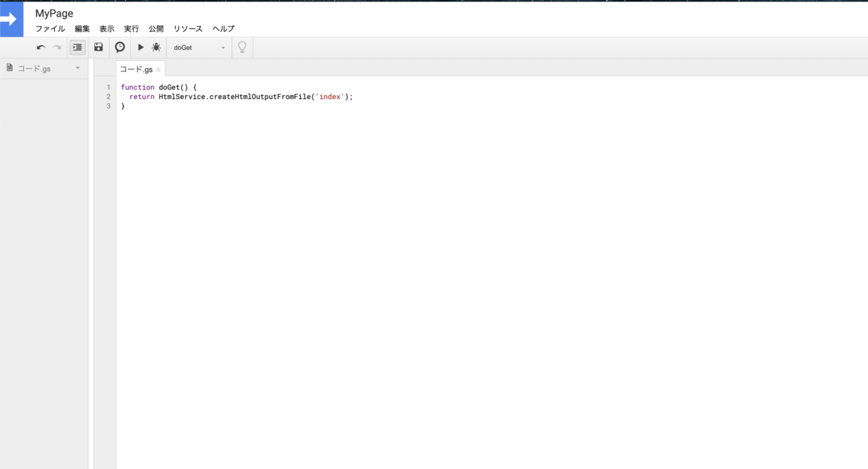Open the doGet function selector dropdown
This screenshot has height=469, width=868.
pyautogui.click(x=200, y=48)
